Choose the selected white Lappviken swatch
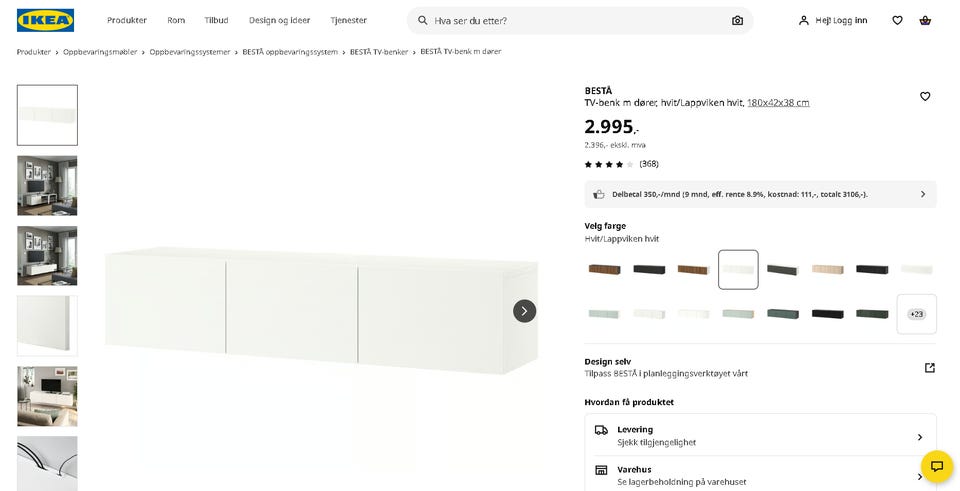 [738, 269]
